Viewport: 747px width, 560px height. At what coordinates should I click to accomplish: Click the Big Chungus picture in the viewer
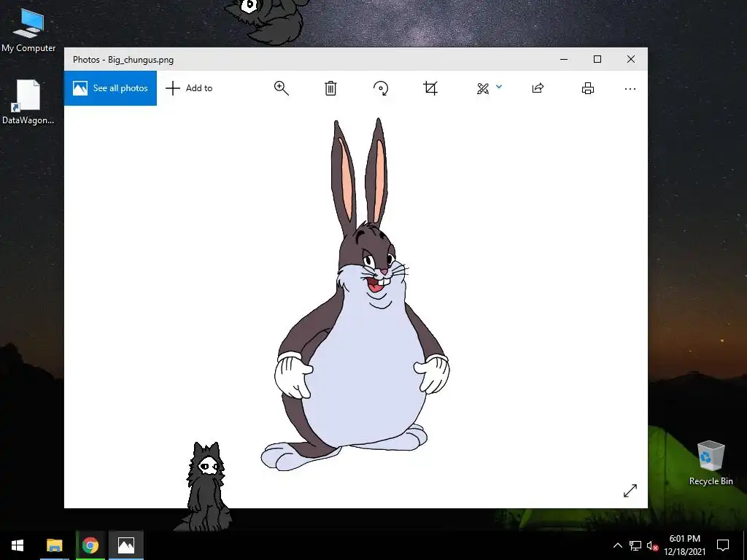(x=355, y=295)
